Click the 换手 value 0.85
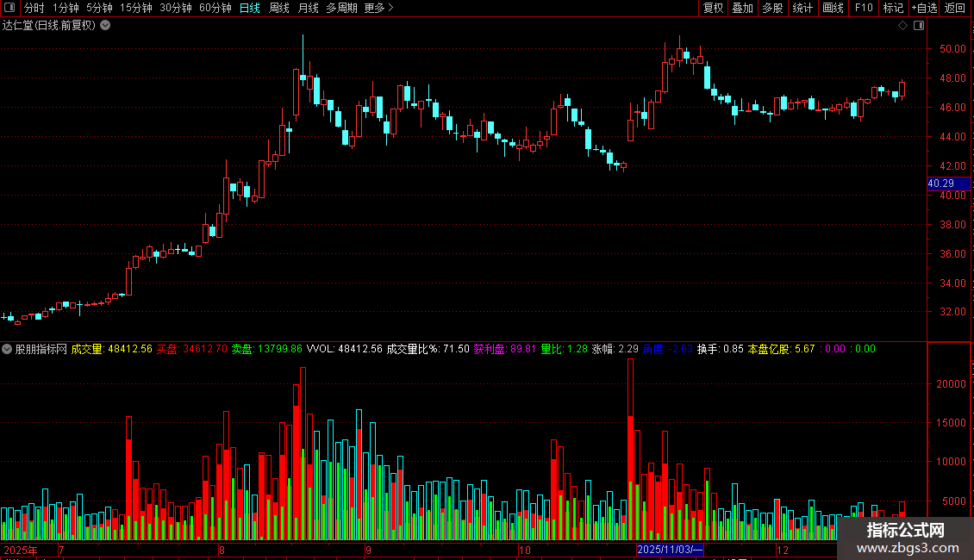 coord(733,349)
